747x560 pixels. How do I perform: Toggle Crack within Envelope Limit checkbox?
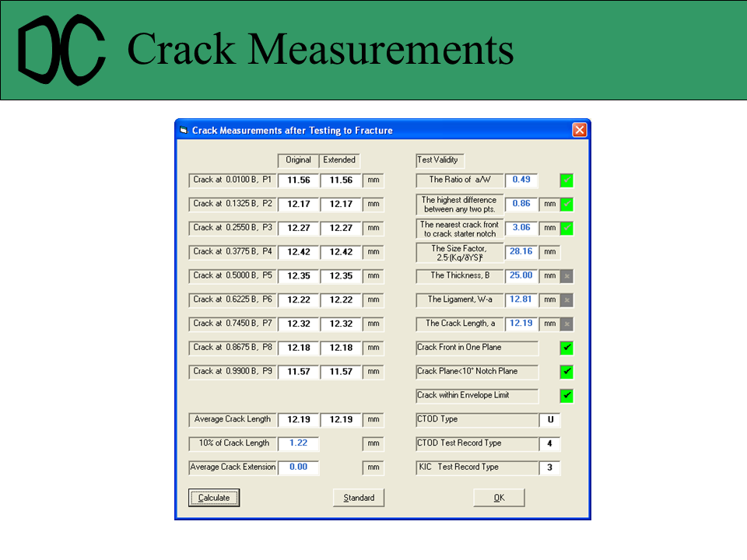click(567, 396)
